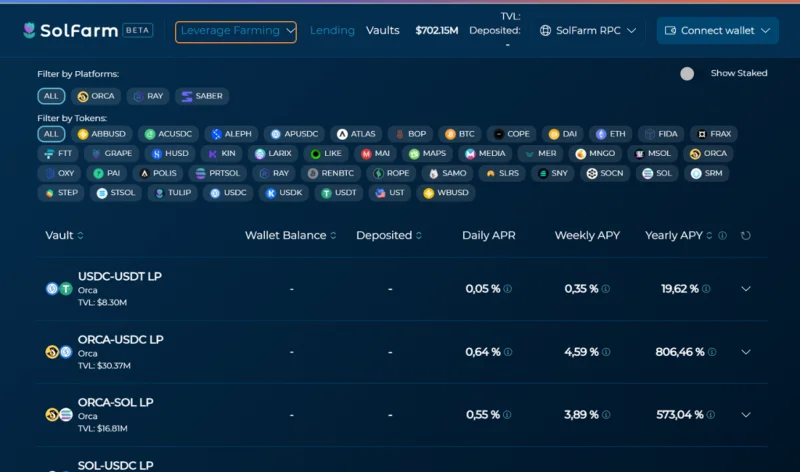This screenshot has width=800, height=472.
Task: Filter platforms by ORCA
Action: click(96, 96)
